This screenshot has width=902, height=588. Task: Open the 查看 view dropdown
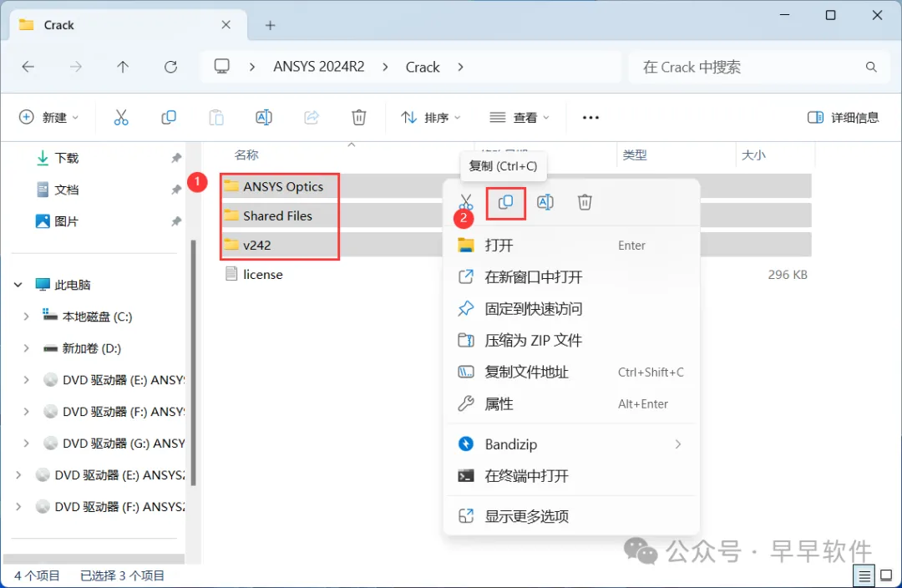tap(519, 118)
